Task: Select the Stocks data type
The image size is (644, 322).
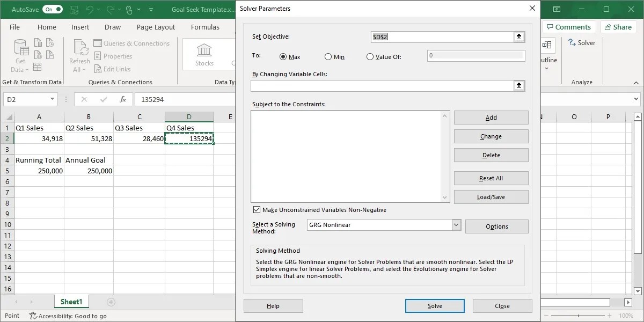Action: pos(204,54)
